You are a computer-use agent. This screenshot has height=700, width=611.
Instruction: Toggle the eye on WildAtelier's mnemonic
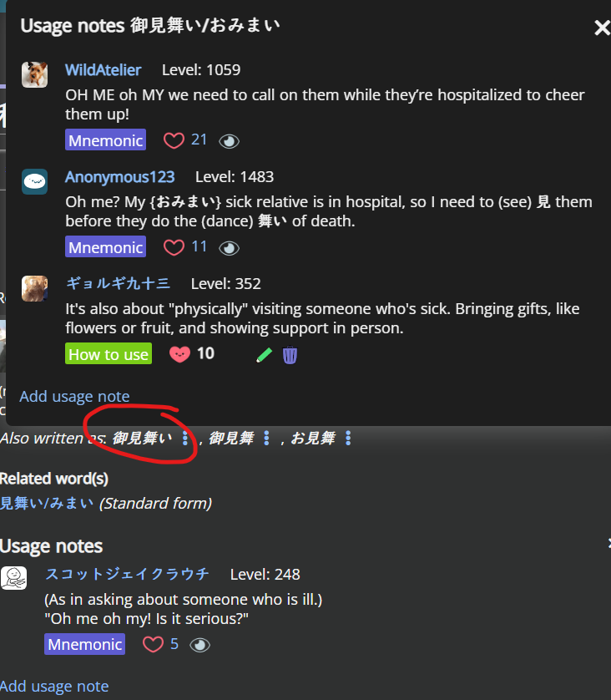tap(229, 141)
